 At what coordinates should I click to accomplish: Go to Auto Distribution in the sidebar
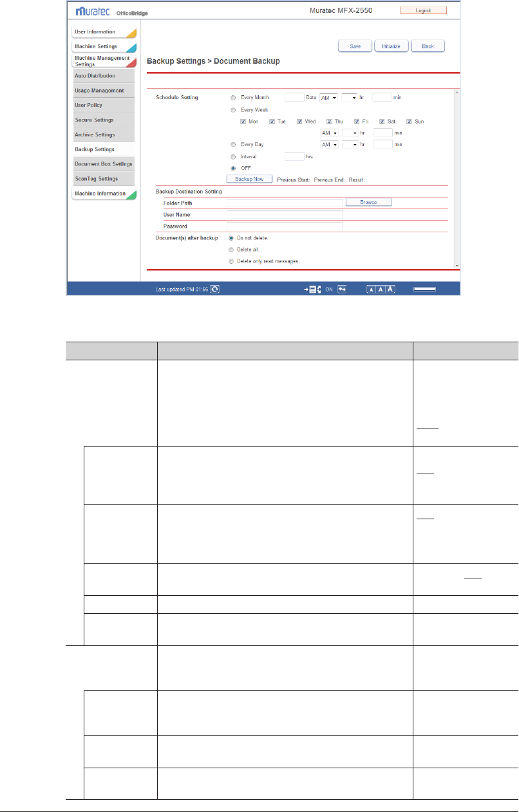pyautogui.click(x=103, y=76)
